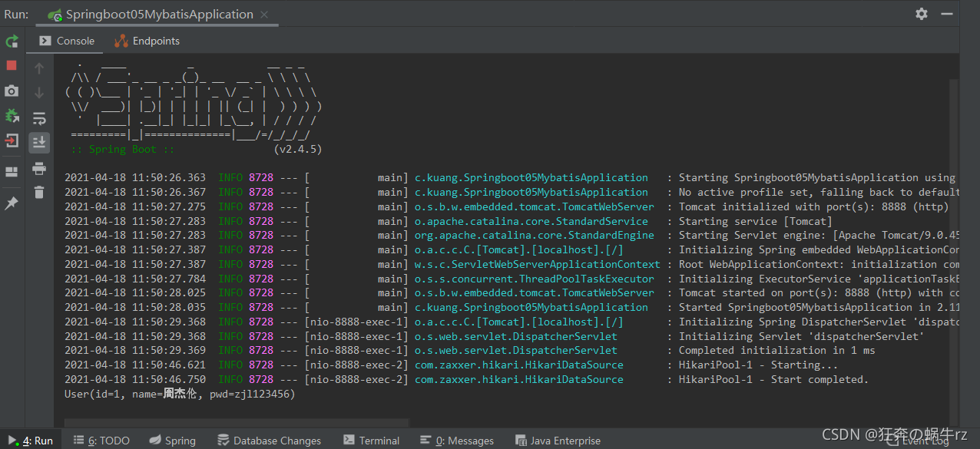
Task: Pin the Run tab
Action: click(12, 203)
